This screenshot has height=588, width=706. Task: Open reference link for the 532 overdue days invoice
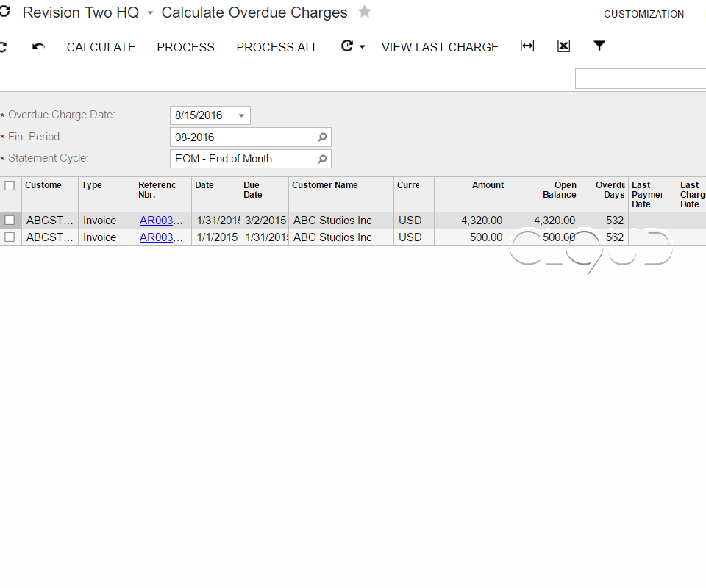(161, 220)
